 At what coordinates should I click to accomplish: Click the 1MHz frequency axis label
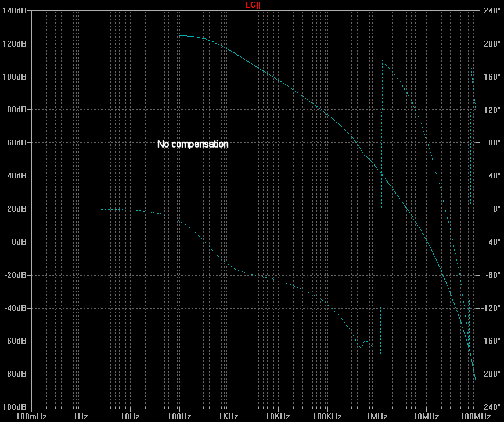point(376,417)
